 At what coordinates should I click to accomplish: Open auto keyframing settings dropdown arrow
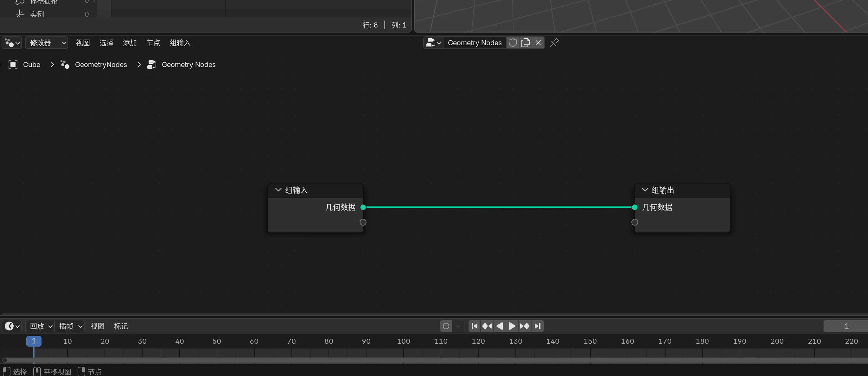point(458,326)
